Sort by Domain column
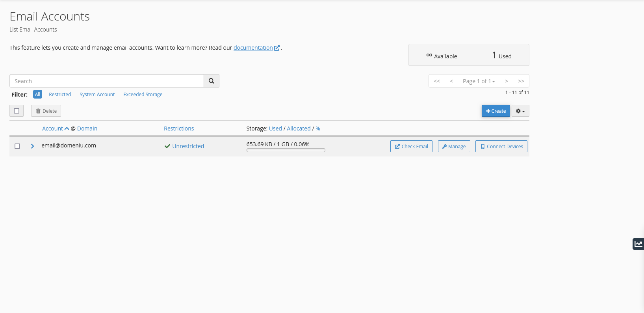 pyautogui.click(x=87, y=129)
